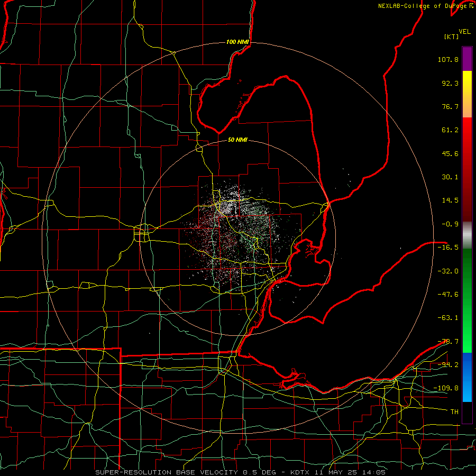Image resolution: width=476 pixels, height=476 pixels.
Task: Click the [KT] units label
Action: (x=452, y=36)
